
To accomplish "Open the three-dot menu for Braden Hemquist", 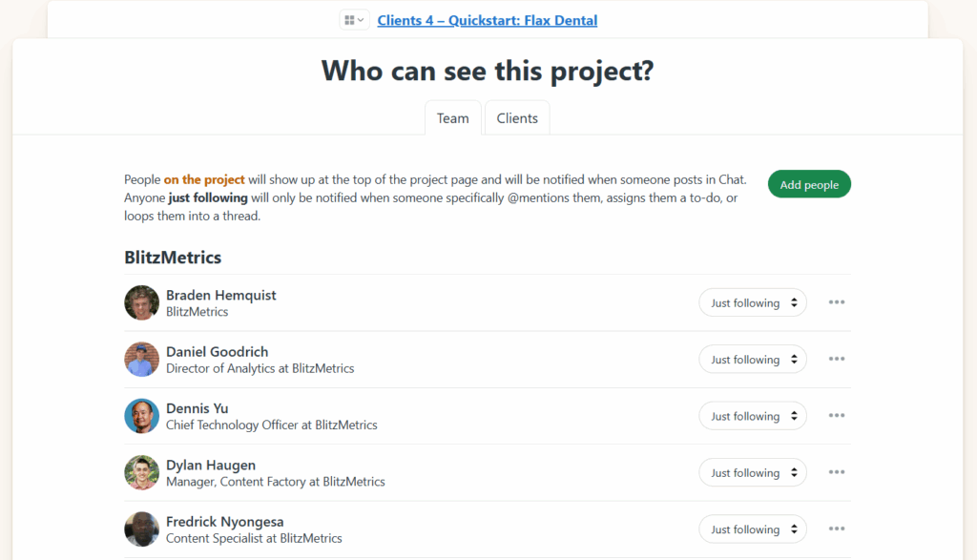I will point(837,302).
